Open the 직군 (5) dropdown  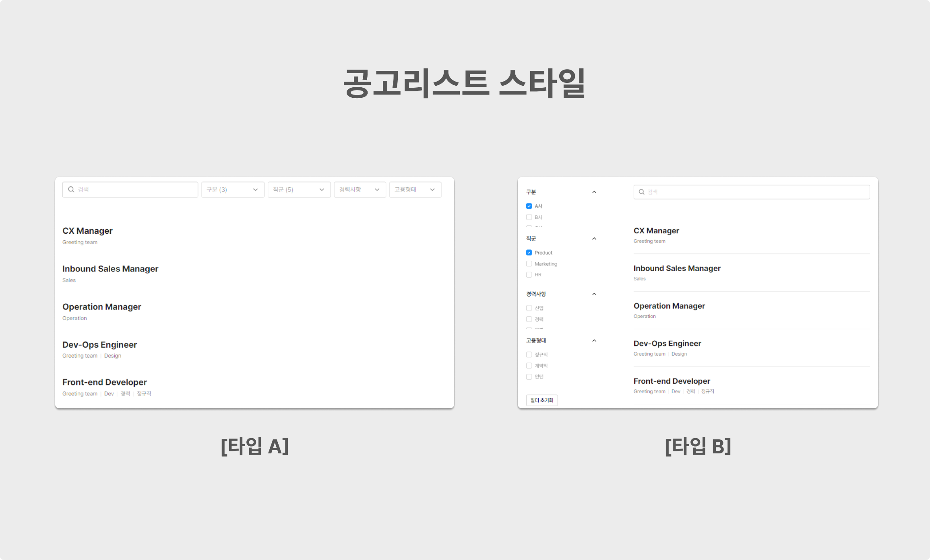coord(299,189)
